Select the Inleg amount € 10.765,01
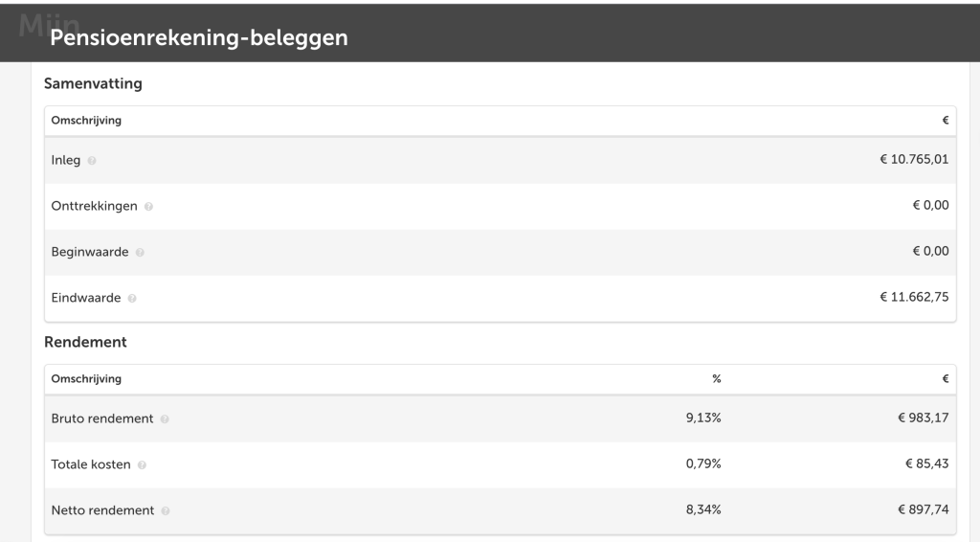The width and height of the screenshot is (980, 542). click(914, 159)
